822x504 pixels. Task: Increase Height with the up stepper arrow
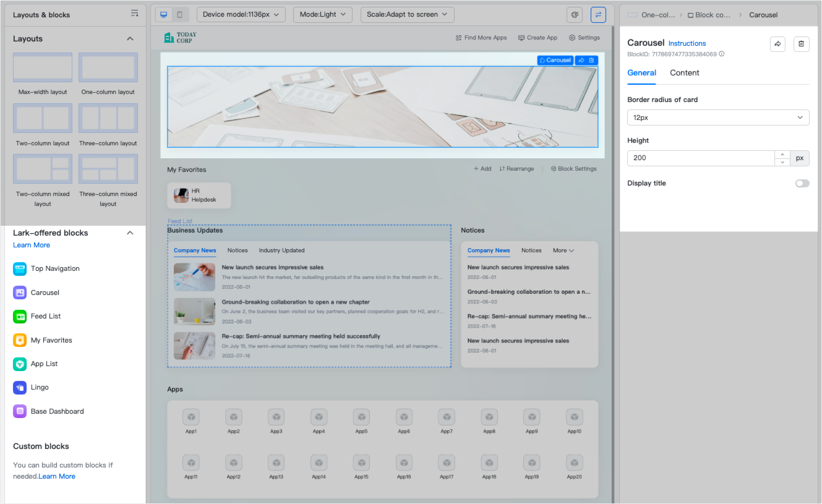point(782,154)
